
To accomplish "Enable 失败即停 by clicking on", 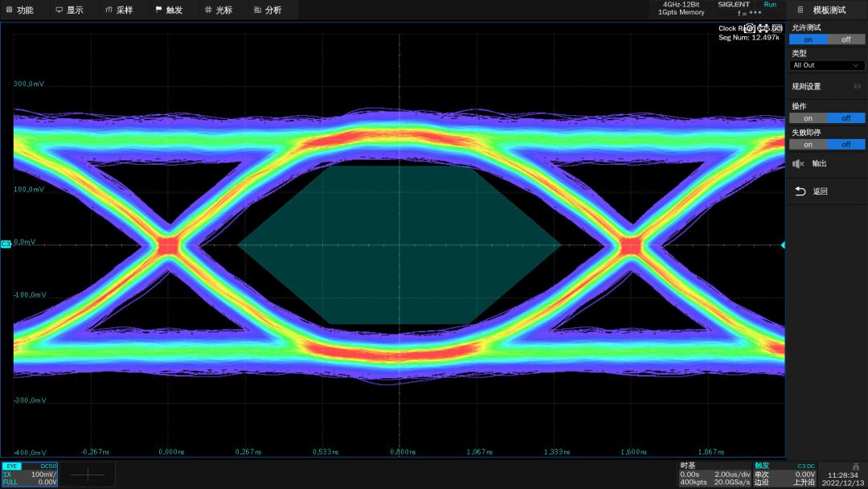I will (808, 145).
